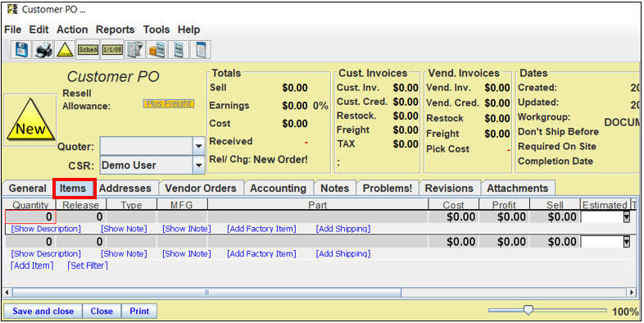
Task: Click first row's [Show Description] link
Action: 46,229
